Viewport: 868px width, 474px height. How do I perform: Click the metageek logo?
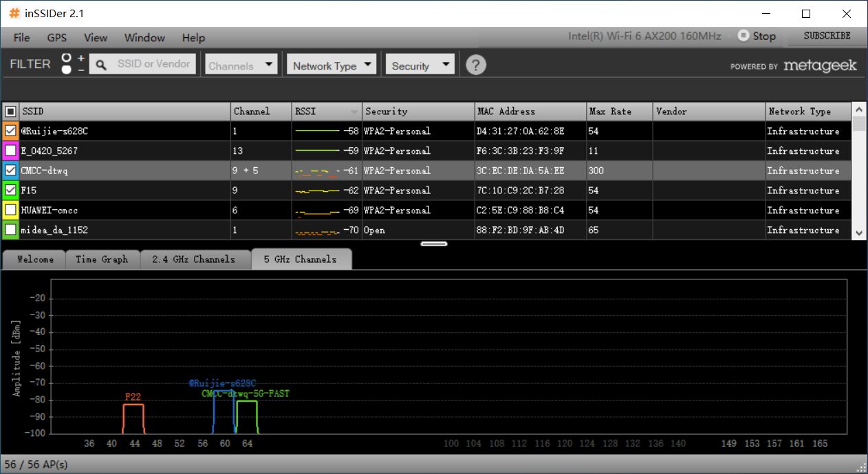(820, 65)
